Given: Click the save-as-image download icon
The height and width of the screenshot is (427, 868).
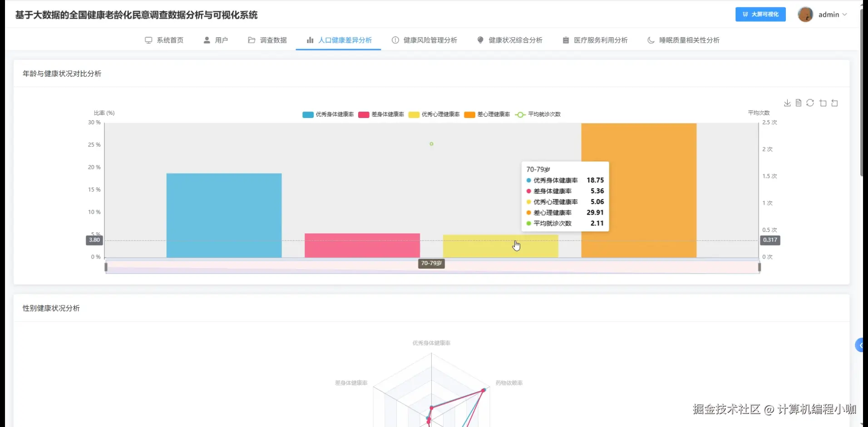Looking at the screenshot, I should click(787, 103).
